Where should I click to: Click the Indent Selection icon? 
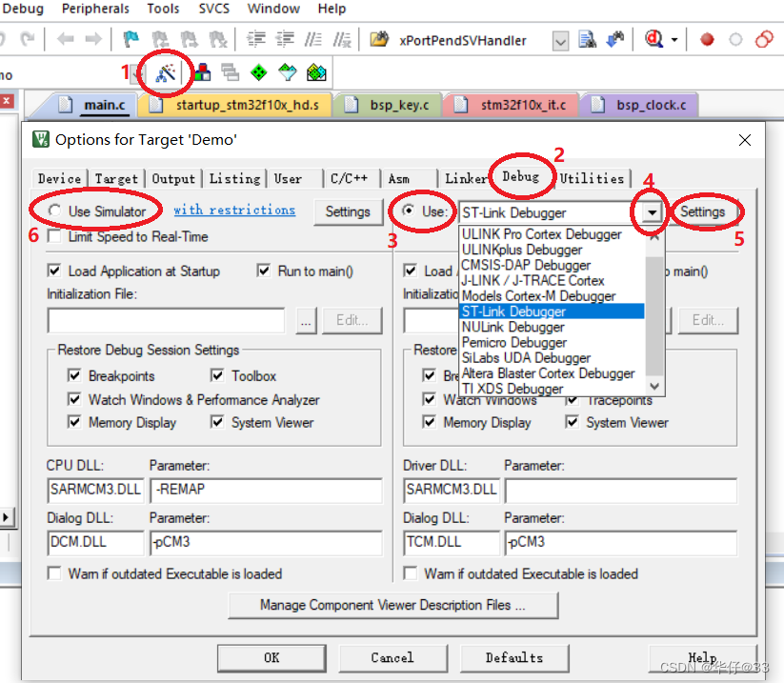pyautogui.click(x=256, y=39)
